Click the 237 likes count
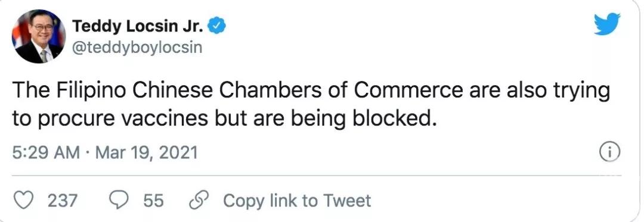 63,201
